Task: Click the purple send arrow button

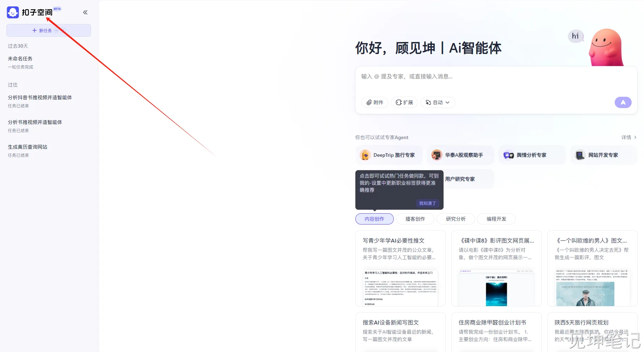Action: pyautogui.click(x=623, y=102)
